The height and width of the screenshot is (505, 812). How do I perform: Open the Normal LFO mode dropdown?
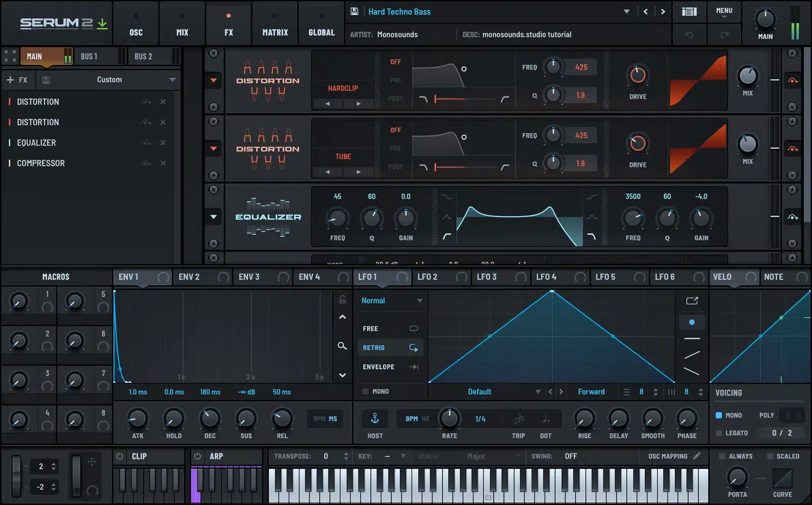coord(392,300)
